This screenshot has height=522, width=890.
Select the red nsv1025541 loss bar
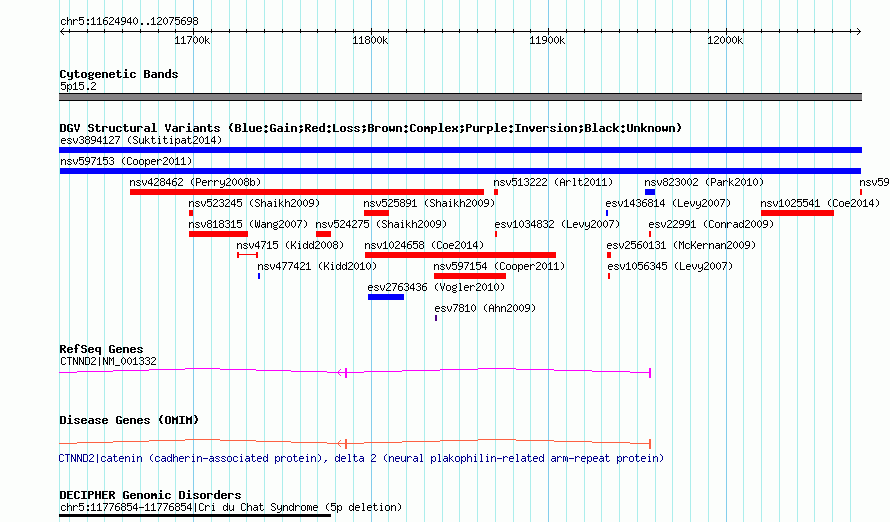[x=797, y=213]
